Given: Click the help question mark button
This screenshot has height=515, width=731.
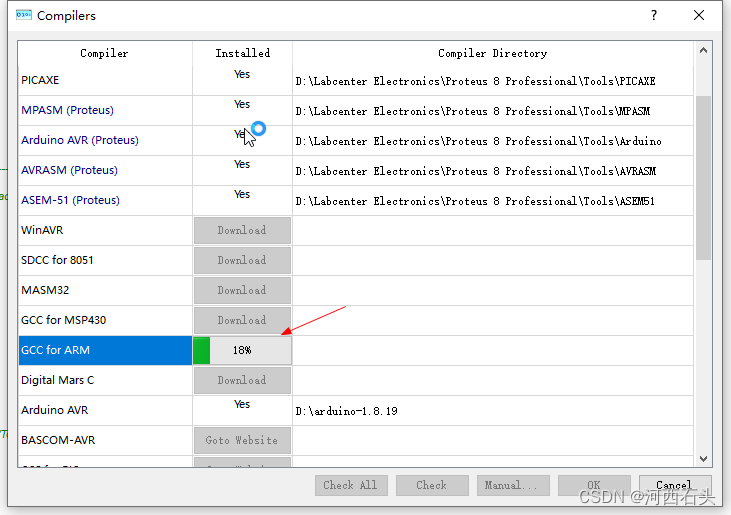Looking at the screenshot, I should point(654,15).
